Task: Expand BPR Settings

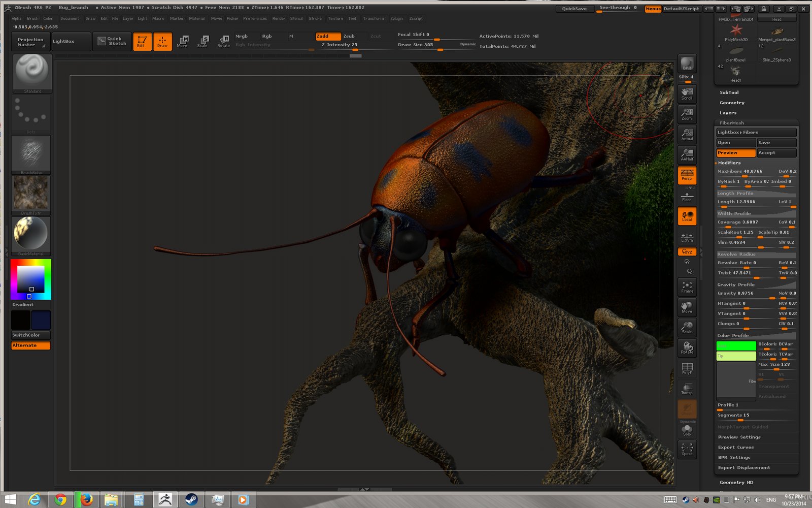Action: coord(734,458)
